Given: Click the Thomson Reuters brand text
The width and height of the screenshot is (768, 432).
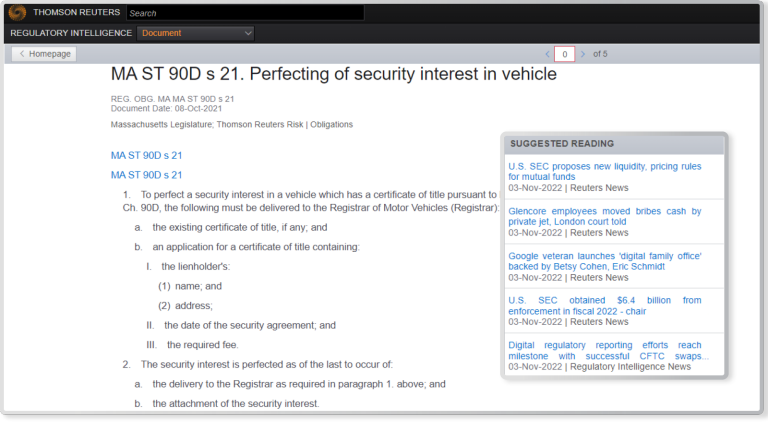Looking at the screenshot, I should coord(77,13).
